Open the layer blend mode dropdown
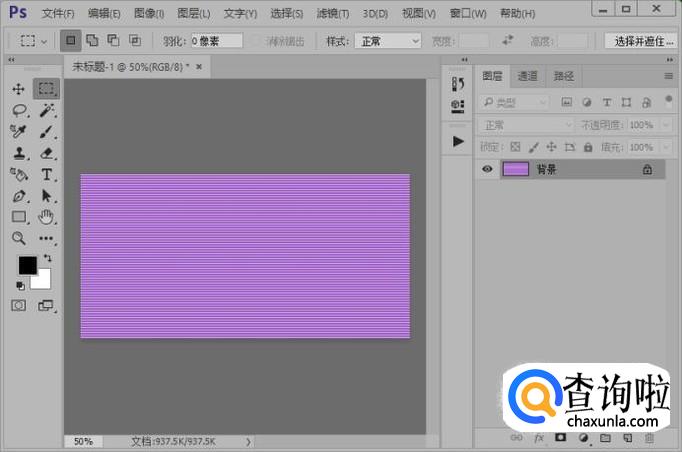 [526, 125]
